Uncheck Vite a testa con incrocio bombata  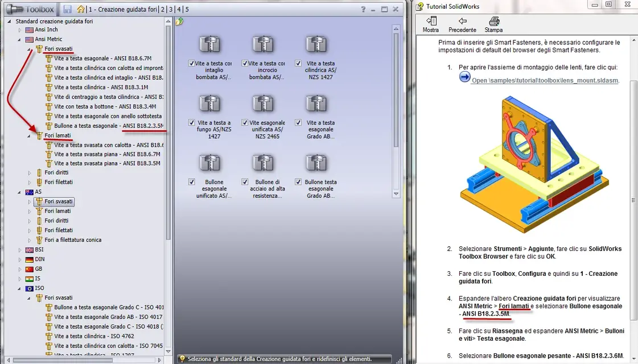[245, 64]
